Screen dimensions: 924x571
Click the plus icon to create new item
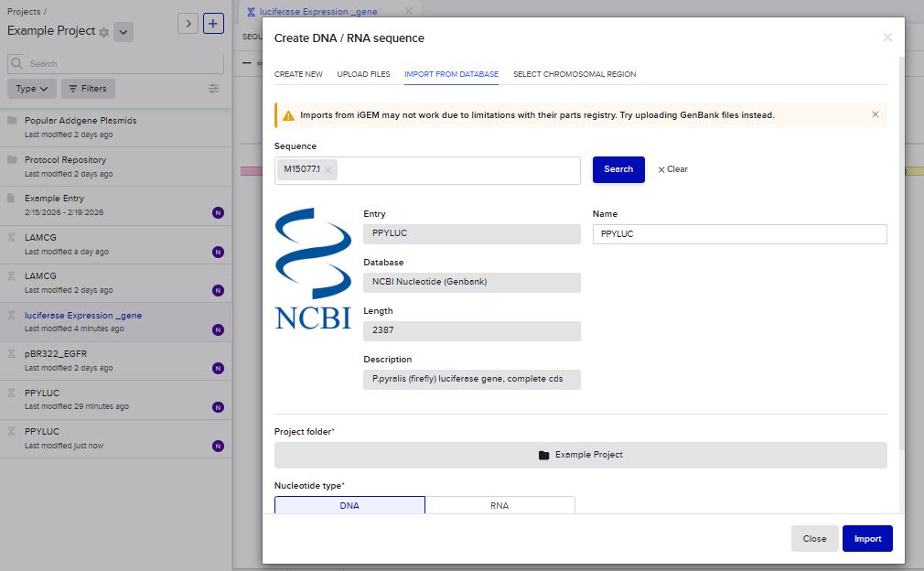213,24
